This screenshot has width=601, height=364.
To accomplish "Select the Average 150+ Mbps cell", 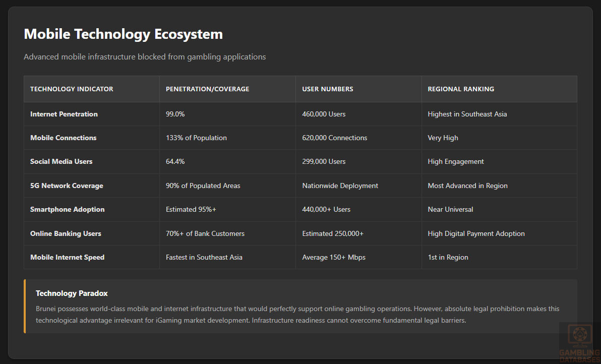I will (x=333, y=257).
